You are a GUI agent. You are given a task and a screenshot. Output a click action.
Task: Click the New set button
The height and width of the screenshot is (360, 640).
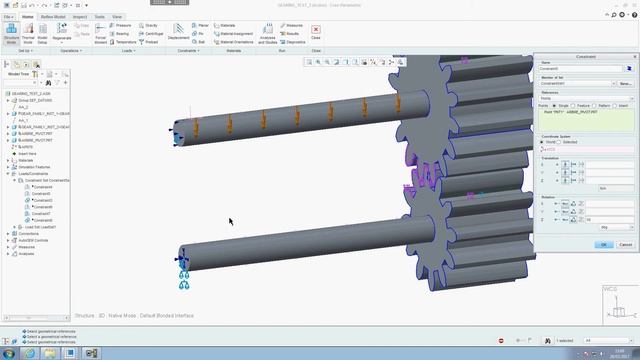pyautogui.click(x=625, y=84)
